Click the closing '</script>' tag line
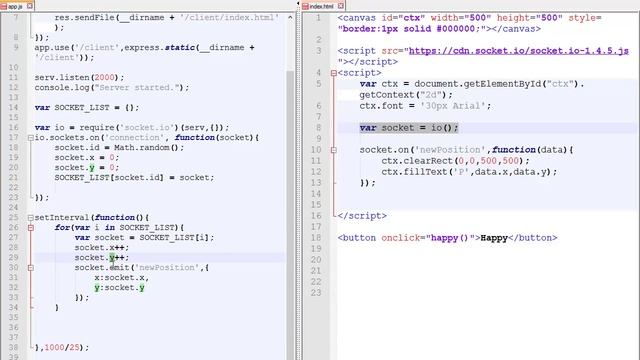The height and width of the screenshot is (360, 640). 362,216
